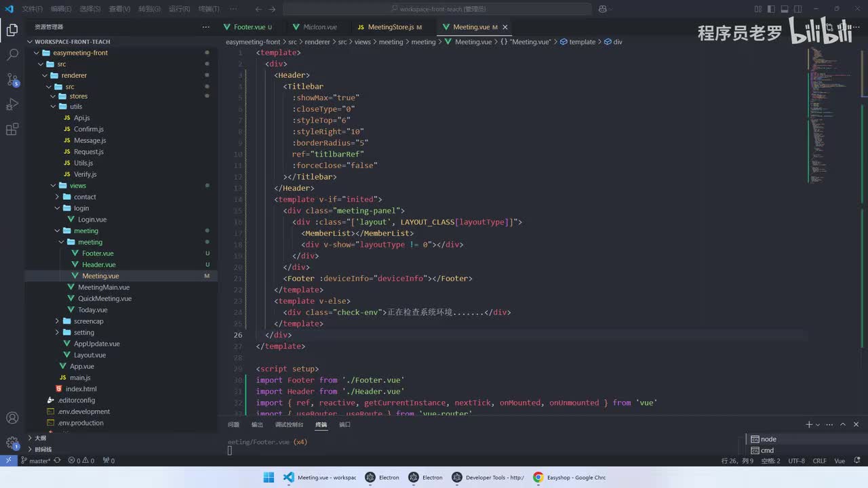
Task: Open the Extensions view
Action: tap(12, 129)
